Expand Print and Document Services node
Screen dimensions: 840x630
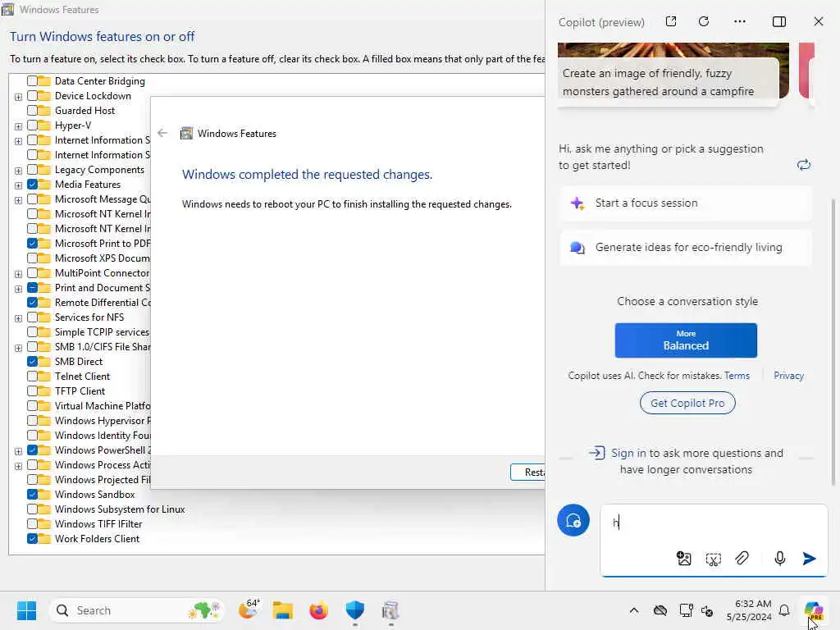18,289
